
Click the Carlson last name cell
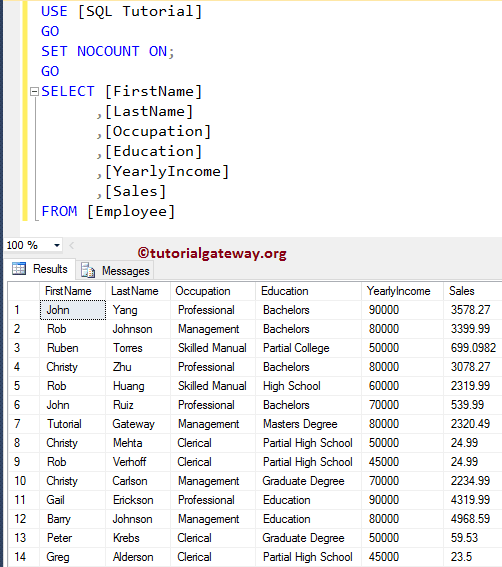(138, 481)
